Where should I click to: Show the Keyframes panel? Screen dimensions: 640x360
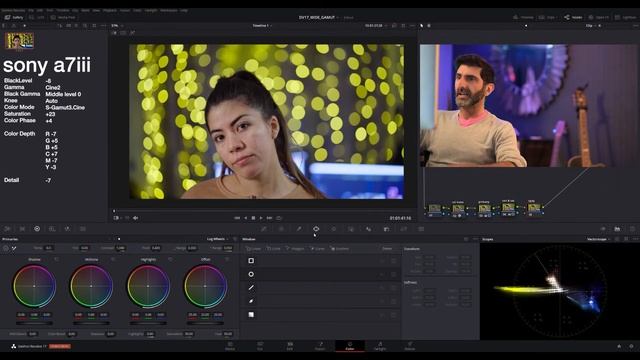[x=602, y=229]
